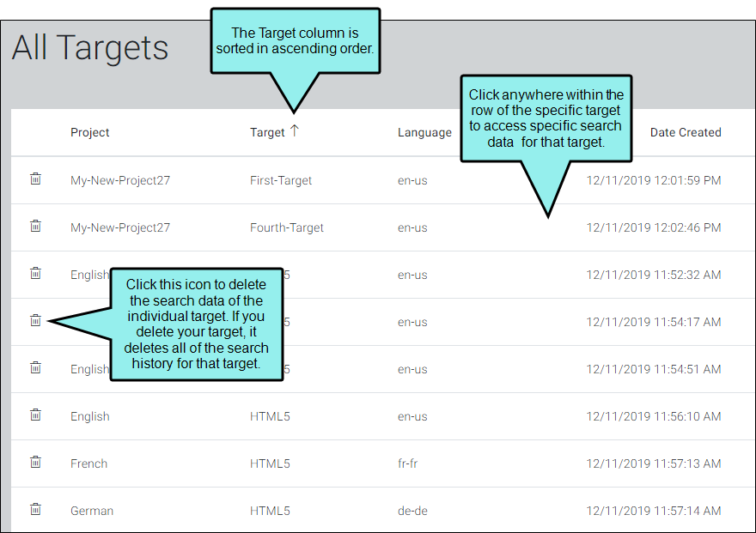The height and width of the screenshot is (533, 756).
Task: Delete the 11:54:51 AM English target
Action: pyautogui.click(x=36, y=367)
